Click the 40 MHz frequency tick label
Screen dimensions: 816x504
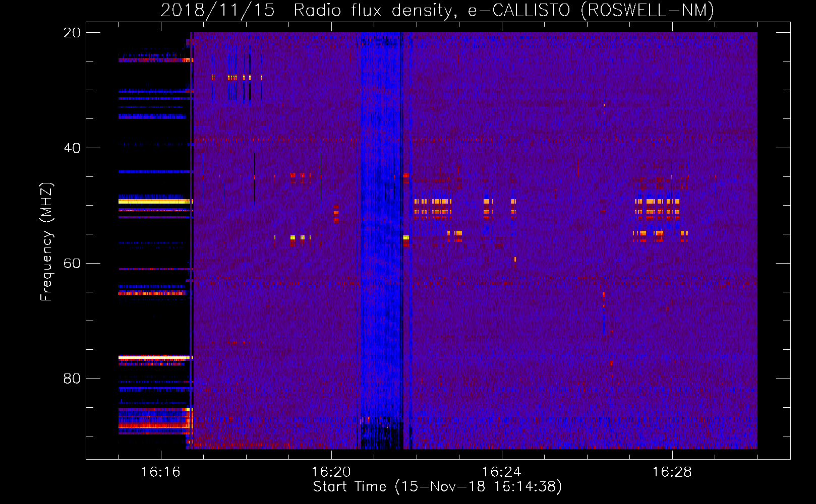click(x=72, y=148)
